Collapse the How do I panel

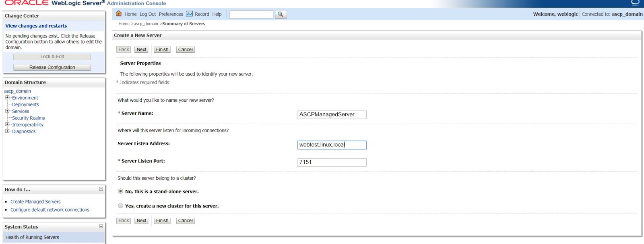pos(101,189)
